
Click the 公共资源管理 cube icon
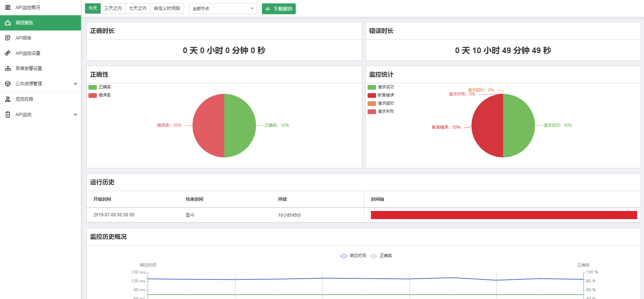click(8, 84)
